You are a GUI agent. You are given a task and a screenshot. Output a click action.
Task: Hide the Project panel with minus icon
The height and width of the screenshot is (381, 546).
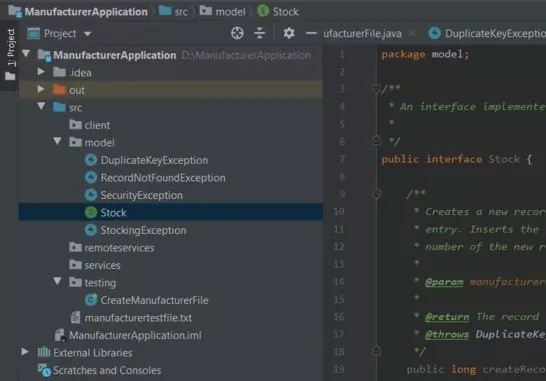coord(311,33)
